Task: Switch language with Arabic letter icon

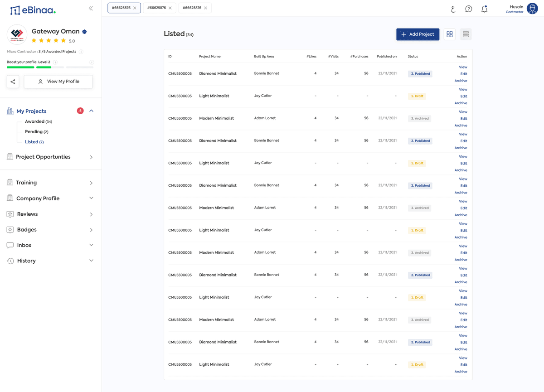Action: tap(453, 9)
